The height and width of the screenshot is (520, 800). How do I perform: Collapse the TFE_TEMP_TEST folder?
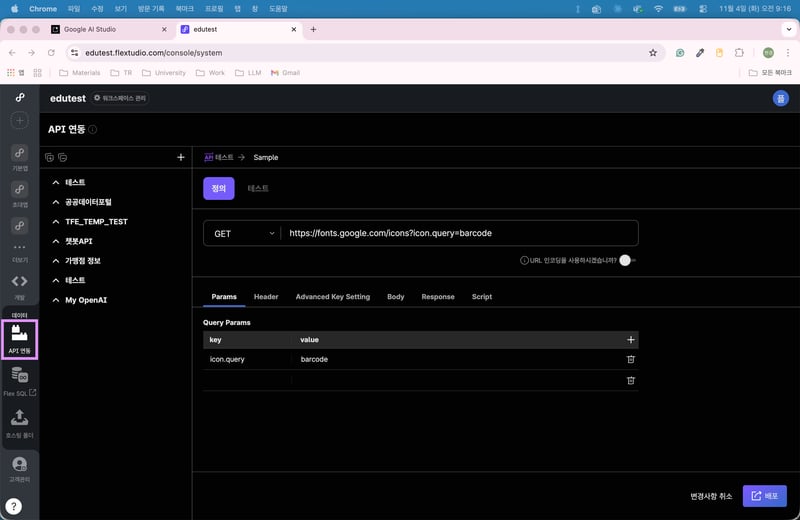[x=56, y=222]
